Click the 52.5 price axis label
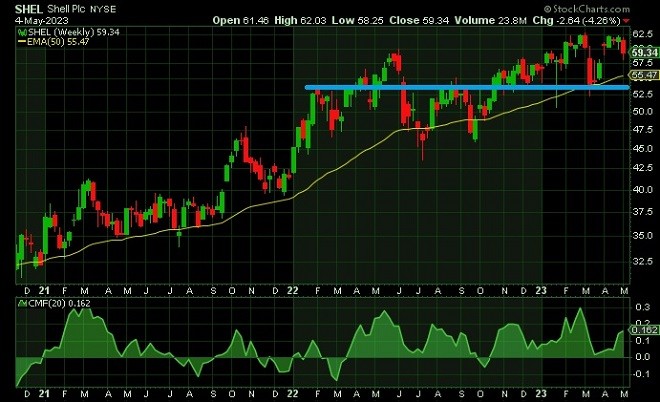 (643, 94)
